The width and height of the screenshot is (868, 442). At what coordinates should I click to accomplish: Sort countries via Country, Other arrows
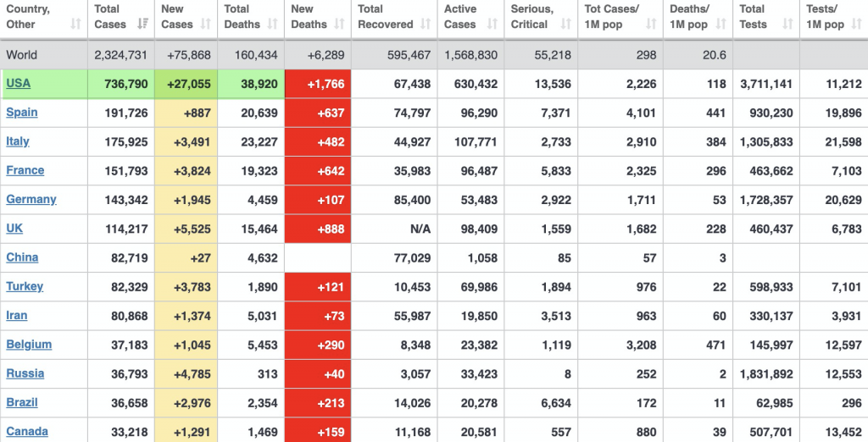76,25
